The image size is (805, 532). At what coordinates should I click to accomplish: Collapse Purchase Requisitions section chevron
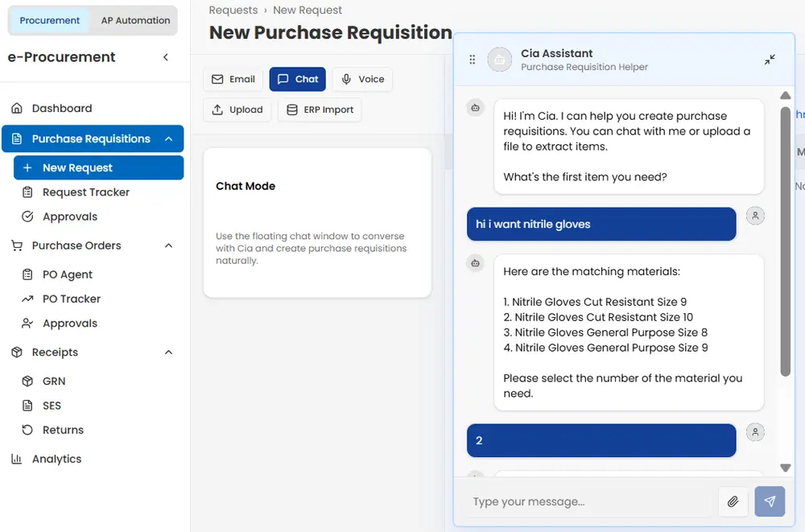click(x=168, y=138)
